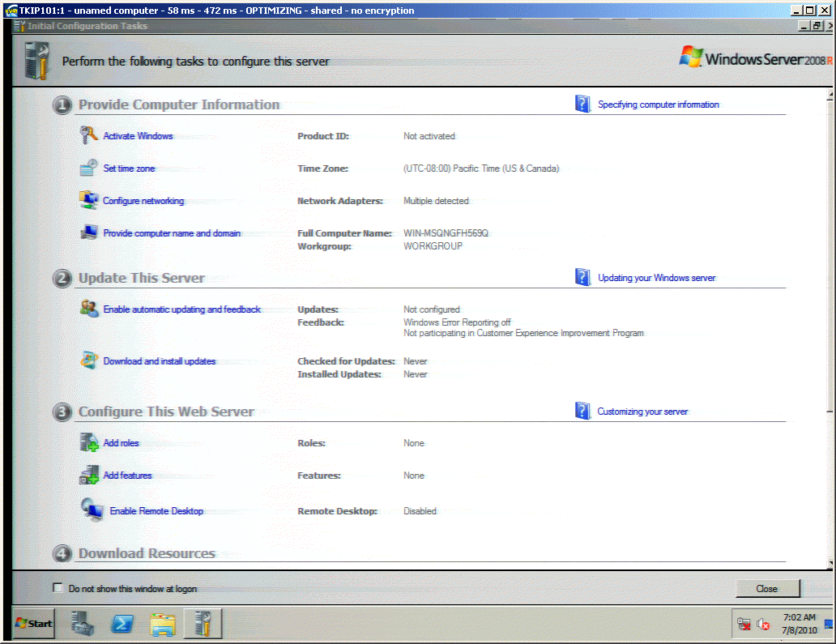
Task: Click the Download and install updates icon
Action: (x=88, y=360)
